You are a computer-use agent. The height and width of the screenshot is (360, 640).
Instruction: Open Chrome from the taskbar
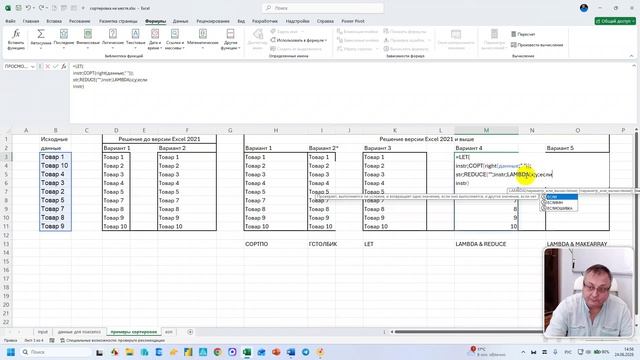(x=217, y=352)
